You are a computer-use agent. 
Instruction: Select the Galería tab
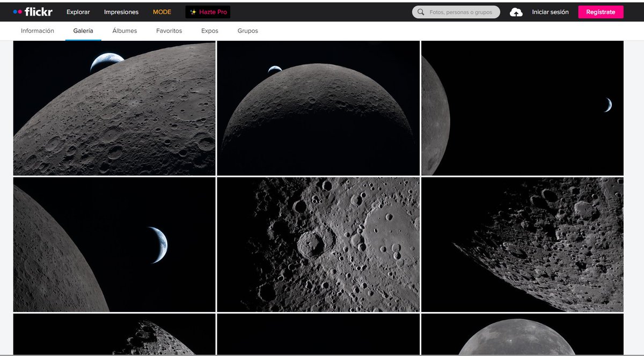click(83, 31)
